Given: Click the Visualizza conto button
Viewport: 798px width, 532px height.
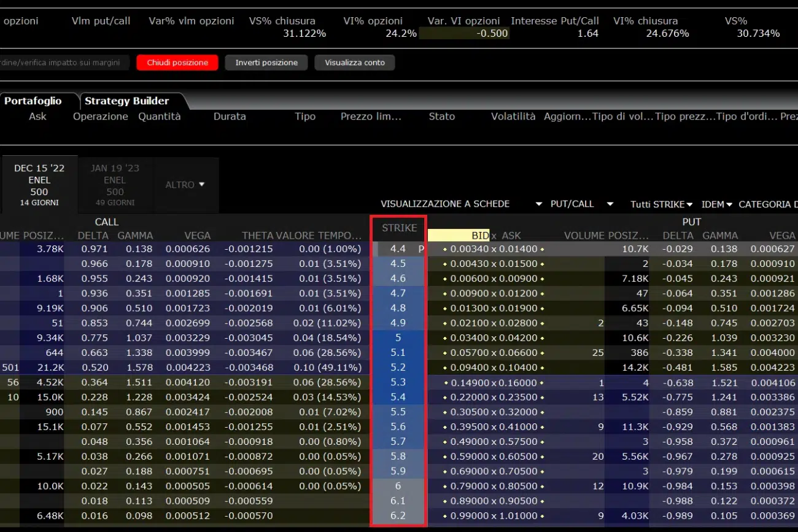Looking at the screenshot, I should point(355,63).
